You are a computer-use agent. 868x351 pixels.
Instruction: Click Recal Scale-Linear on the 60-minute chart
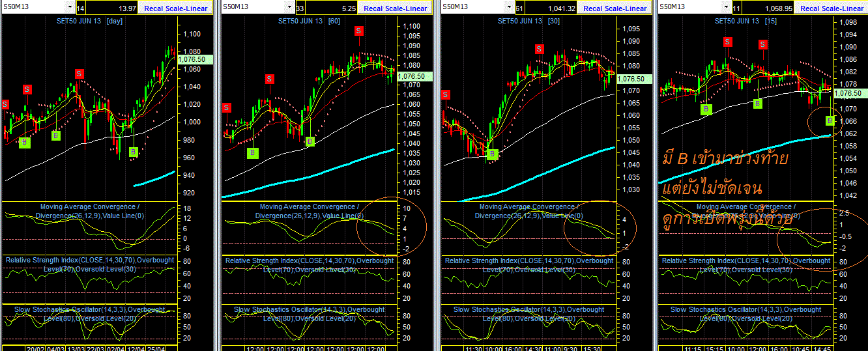pyautogui.click(x=396, y=8)
